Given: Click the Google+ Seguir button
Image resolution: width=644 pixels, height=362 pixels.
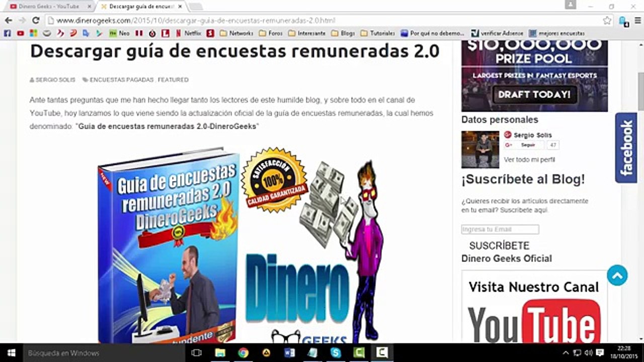Looking at the screenshot, I should pyautogui.click(x=524, y=145).
